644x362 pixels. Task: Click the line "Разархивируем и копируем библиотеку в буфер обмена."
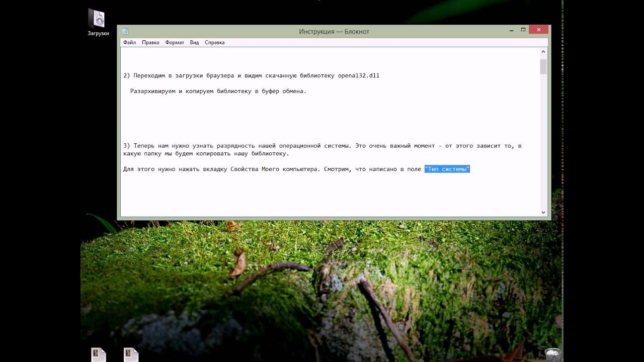[x=218, y=92]
